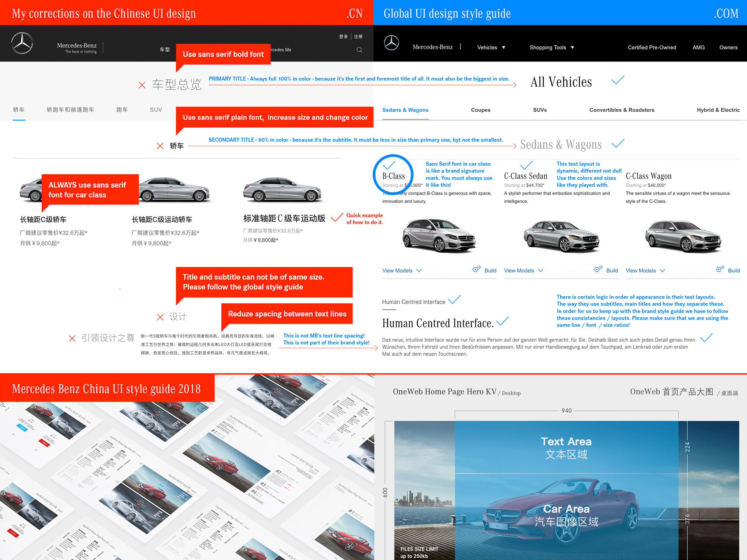Image resolution: width=747 pixels, height=560 pixels.
Task: Open the Shopping Tools dropdown
Action: tap(552, 47)
